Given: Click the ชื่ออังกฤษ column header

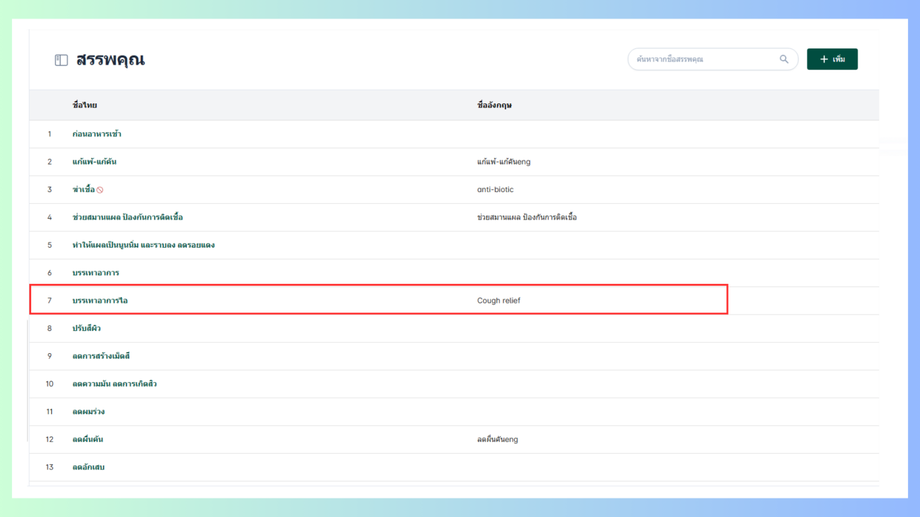Looking at the screenshot, I should point(494,105).
